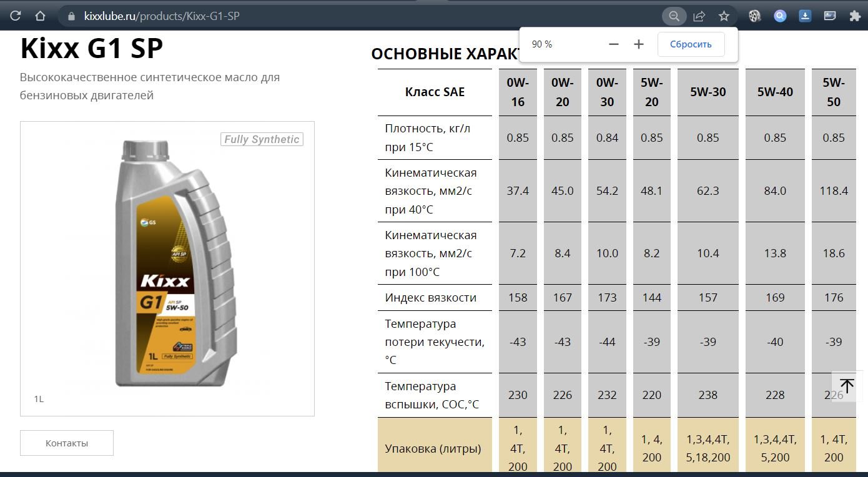This screenshot has height=477, width=868.
Task: Click viscosity value 45.0
Action: point(563,190)
